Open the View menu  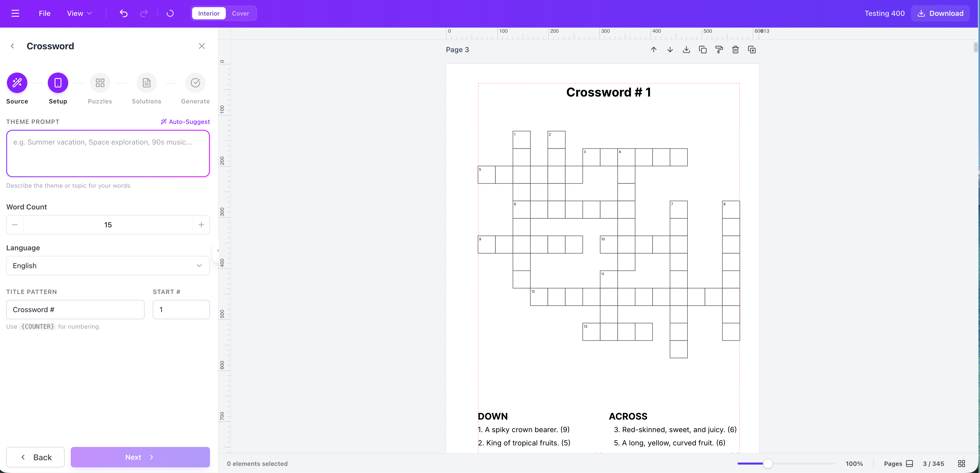(x=79, y=13)
